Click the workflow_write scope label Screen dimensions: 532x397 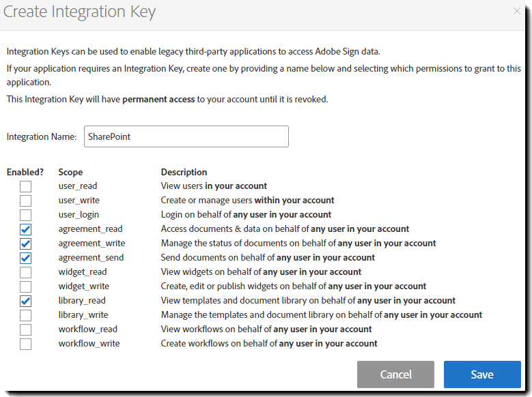89,344
